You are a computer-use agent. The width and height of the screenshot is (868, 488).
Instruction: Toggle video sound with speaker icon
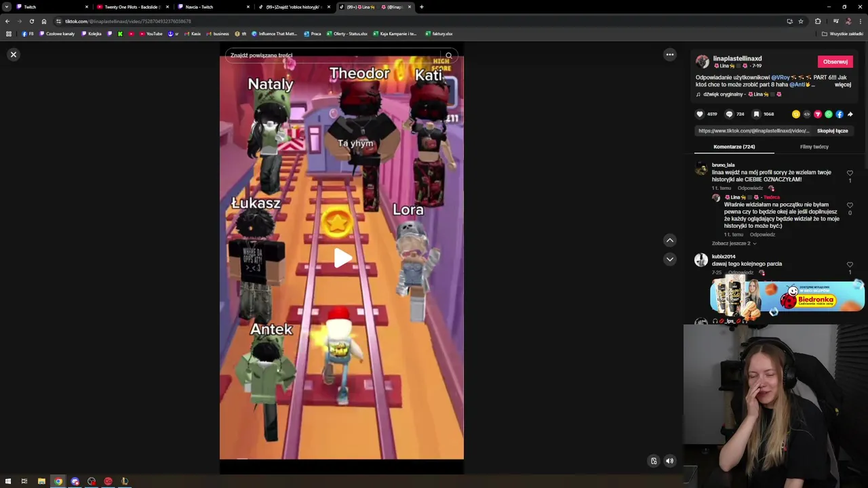tap(669, 461)
